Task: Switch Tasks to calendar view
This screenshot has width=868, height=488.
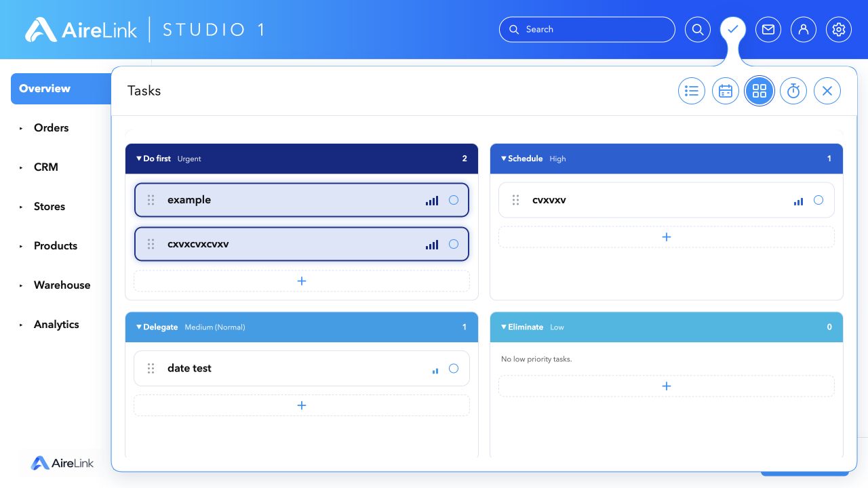Action: click(x=726, y=91)
